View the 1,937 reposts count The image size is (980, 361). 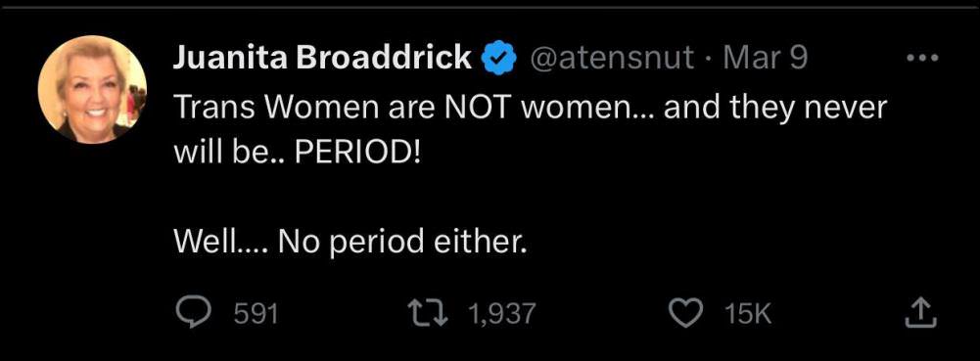(502, 313)
